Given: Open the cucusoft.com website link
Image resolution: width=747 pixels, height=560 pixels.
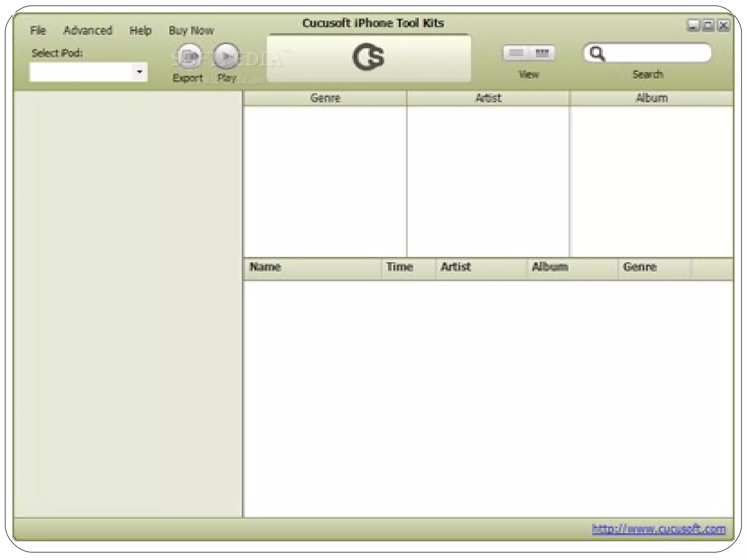Looking at the screenshot, I should 658,529.
